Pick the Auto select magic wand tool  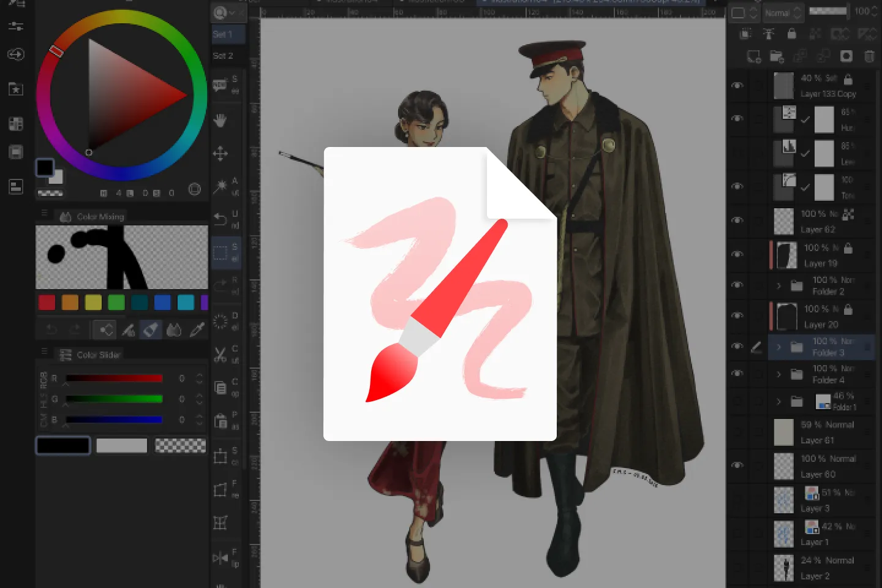[220, 186]
